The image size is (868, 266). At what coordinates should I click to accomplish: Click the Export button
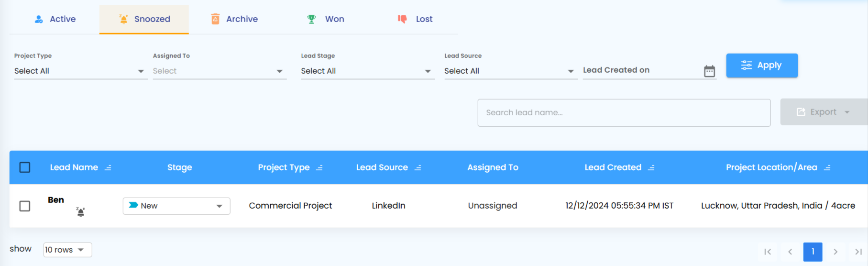point(823,112)
